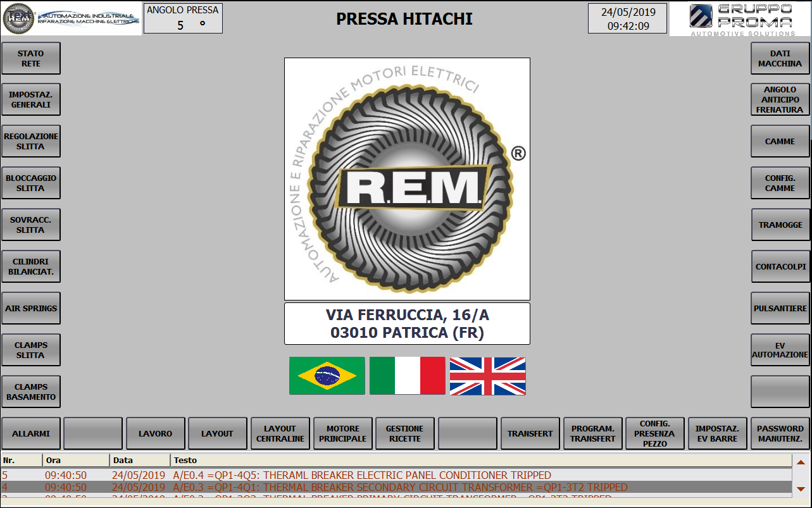
Task: Open IMPOSTAZ. GENERALI settings
Action: (x=31, y=100)
